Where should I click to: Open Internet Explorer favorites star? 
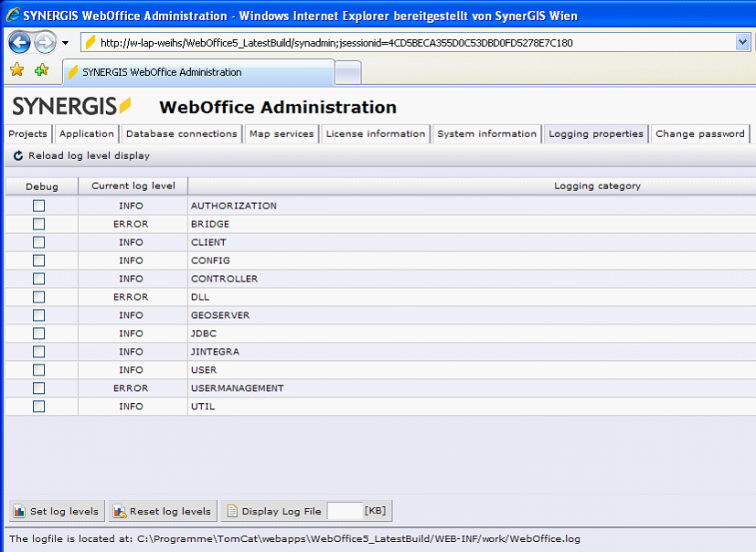pos(15,69)
